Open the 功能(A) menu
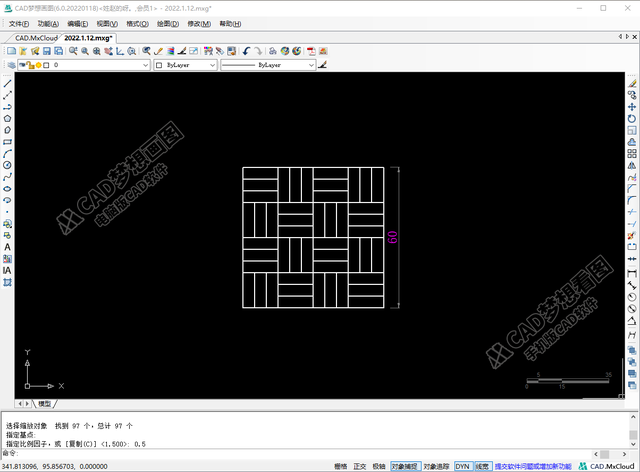This screenshot has height=472, width=640. click(48, 24)
